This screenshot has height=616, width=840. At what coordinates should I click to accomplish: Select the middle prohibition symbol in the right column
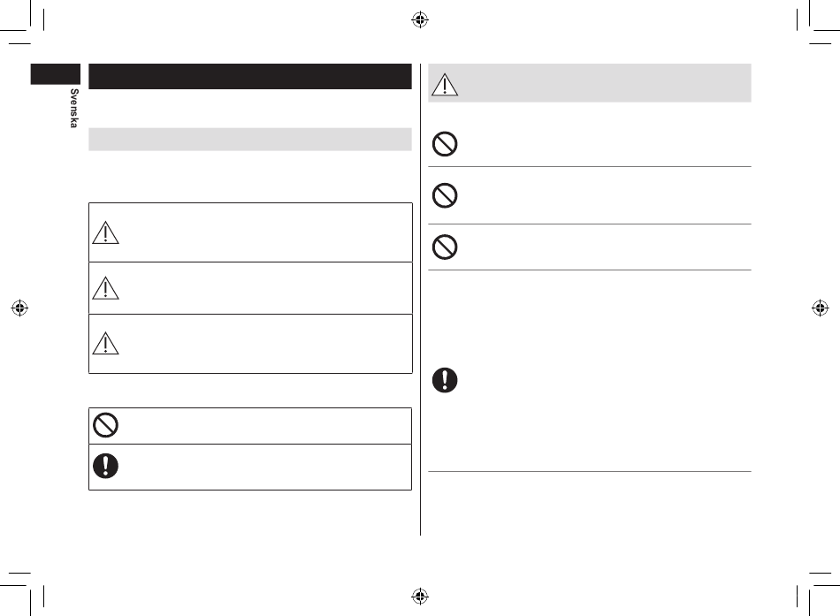[x=445, y=195]
